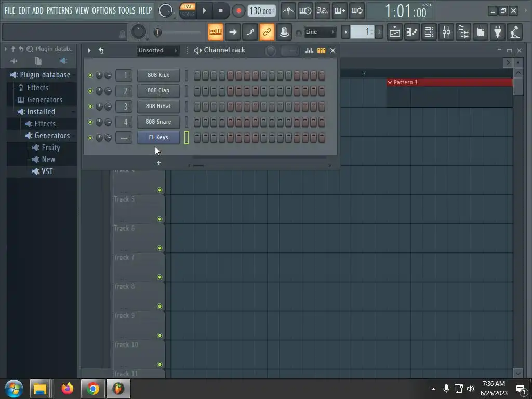Click the tempo 130.000 display

pyautogui.click(x=262, y=11)
